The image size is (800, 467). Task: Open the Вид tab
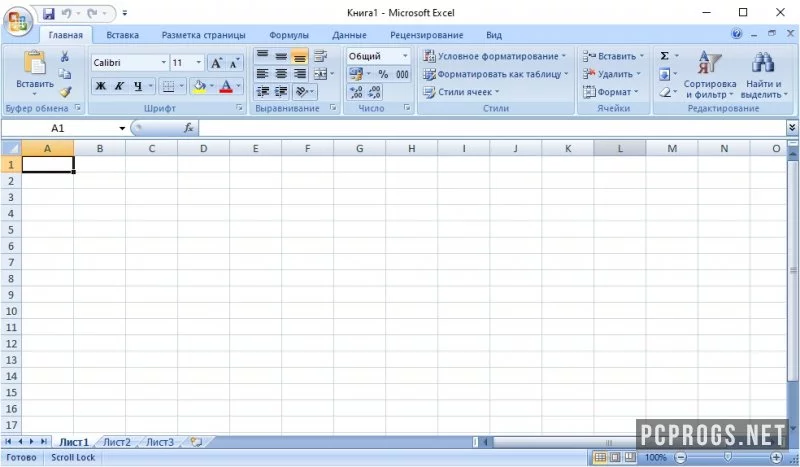click(494, 35)
